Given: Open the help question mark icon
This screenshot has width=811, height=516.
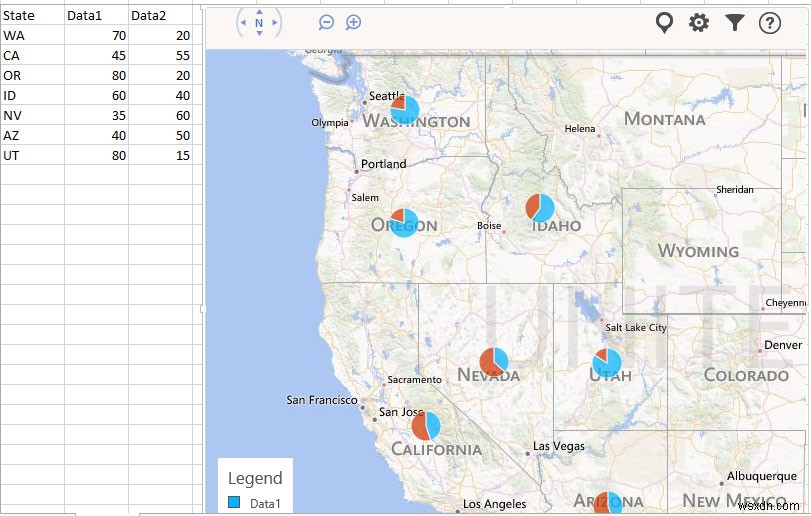Looking at the screenshot, I should coord(769,22).
